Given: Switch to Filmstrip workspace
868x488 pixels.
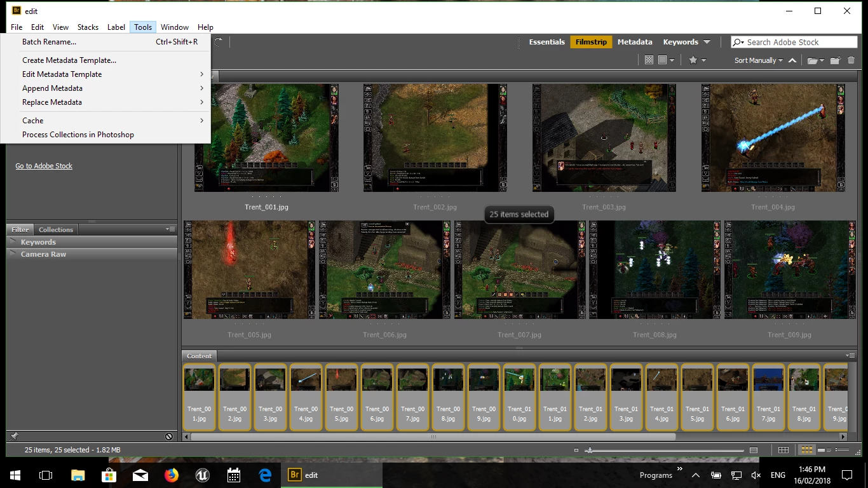Looking at the screenshot, I should tap(591, 42).
